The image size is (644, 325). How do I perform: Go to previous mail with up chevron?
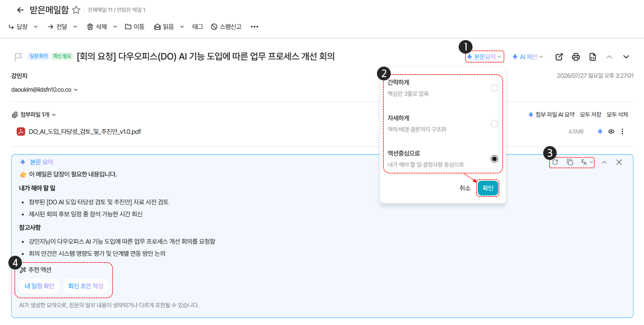coord(609,57)
